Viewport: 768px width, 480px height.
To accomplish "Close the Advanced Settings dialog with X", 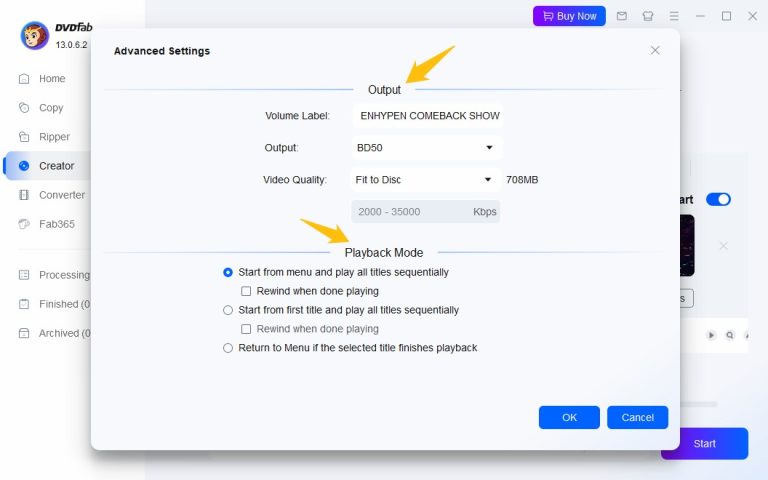I will (x=655, y=50).
